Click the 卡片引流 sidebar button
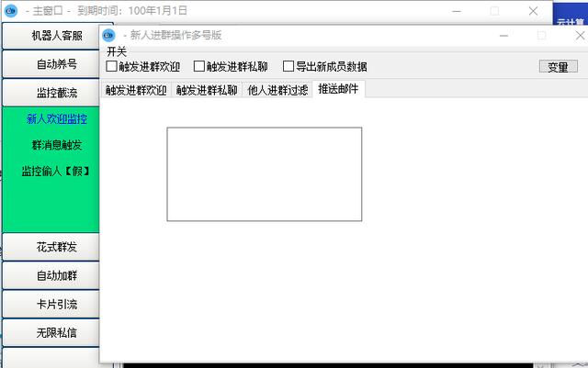The height and width of the screenshot is (368, 588). (x=57, y=305)
